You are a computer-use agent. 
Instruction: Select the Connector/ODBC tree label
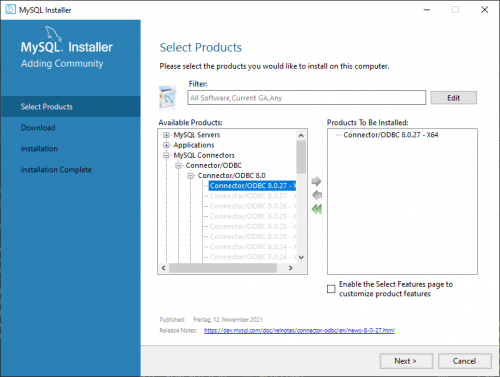tap(213, 165)
